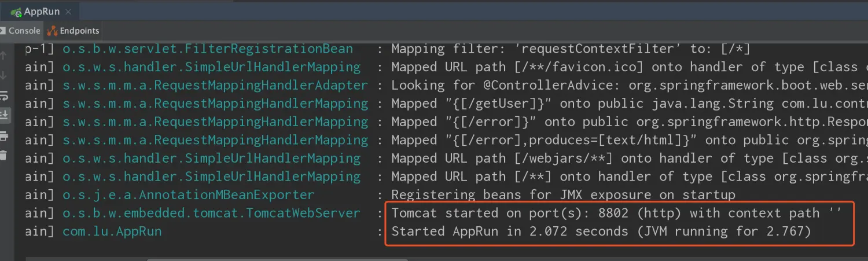The image size is (868, 261).
Task: Click the message containing produces=[text/html]
Action: tap(630, 140)
